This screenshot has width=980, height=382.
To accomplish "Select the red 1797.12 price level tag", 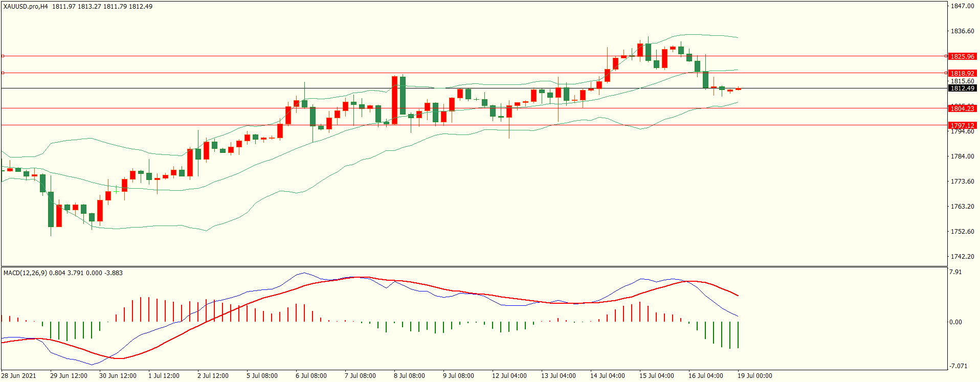I will pyautogui.click(x=962, y=125).
